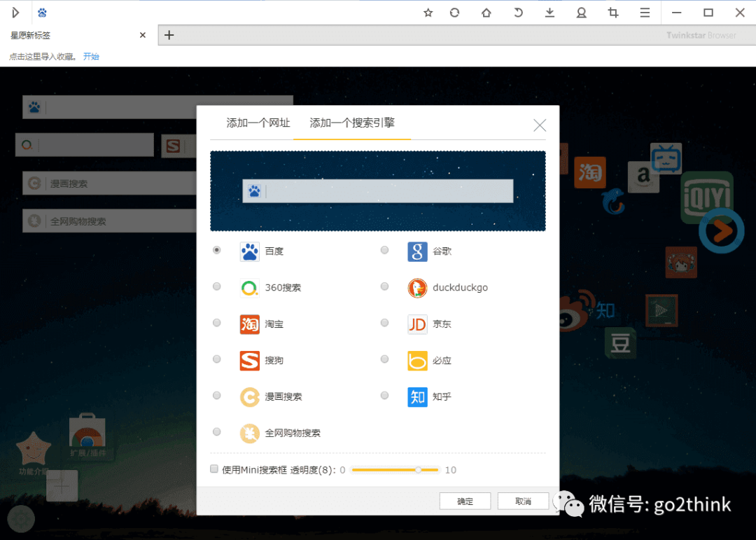The height and width of the screenshot is (540, 756).
Task: Click the 取消 cancel button
Action: tap(523, 501)
